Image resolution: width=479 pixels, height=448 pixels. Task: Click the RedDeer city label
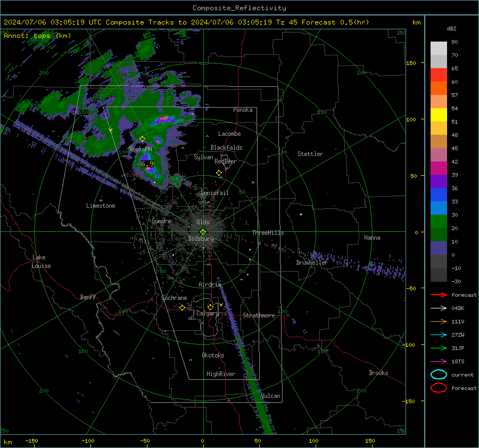click(x=226, y=161)
